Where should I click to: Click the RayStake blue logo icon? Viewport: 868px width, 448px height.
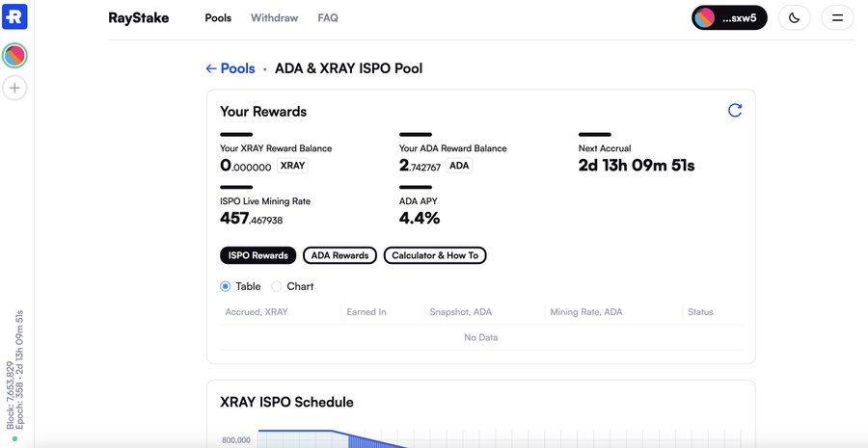click(x=14, y=16)
